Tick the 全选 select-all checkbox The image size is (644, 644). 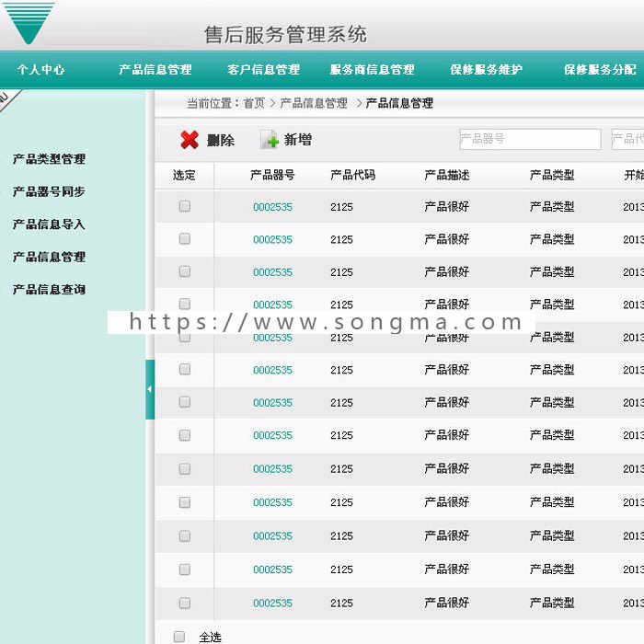(179, 637)
